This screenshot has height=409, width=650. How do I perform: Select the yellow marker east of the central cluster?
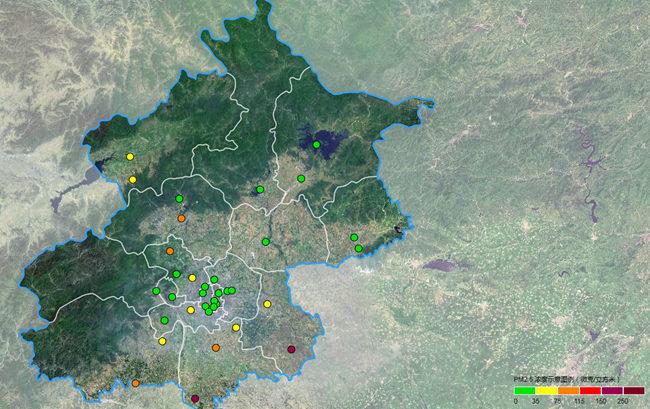[267, 304]
